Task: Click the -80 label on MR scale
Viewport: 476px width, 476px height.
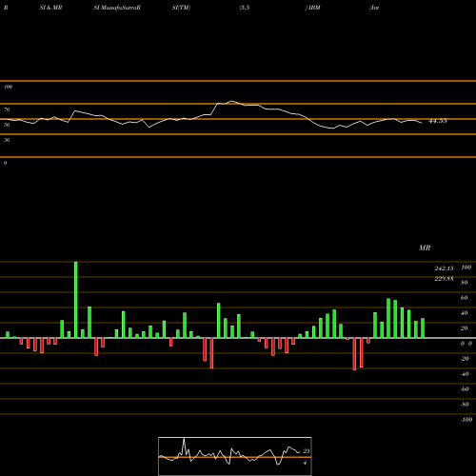Action: (x=465, y=405)
